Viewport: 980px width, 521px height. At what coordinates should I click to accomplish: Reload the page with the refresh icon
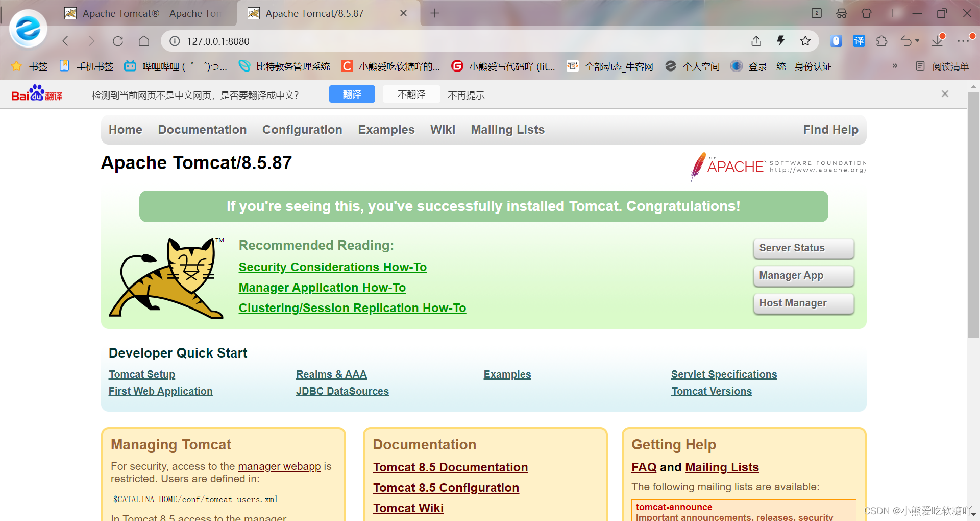118,41
